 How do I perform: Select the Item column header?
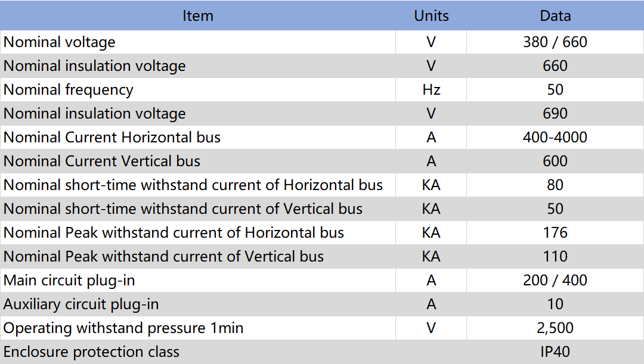(x=197, y=15)
